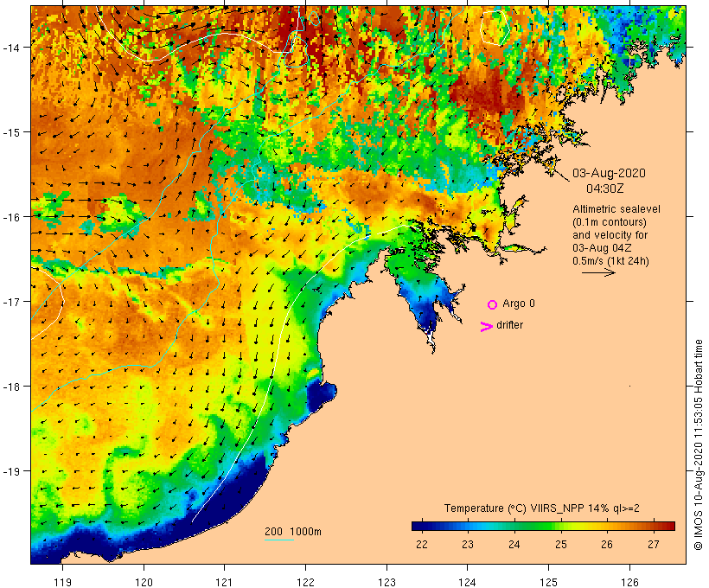
Task: Click the '0.5m/s (1kt 24h)' scale label
Action: 610,261
